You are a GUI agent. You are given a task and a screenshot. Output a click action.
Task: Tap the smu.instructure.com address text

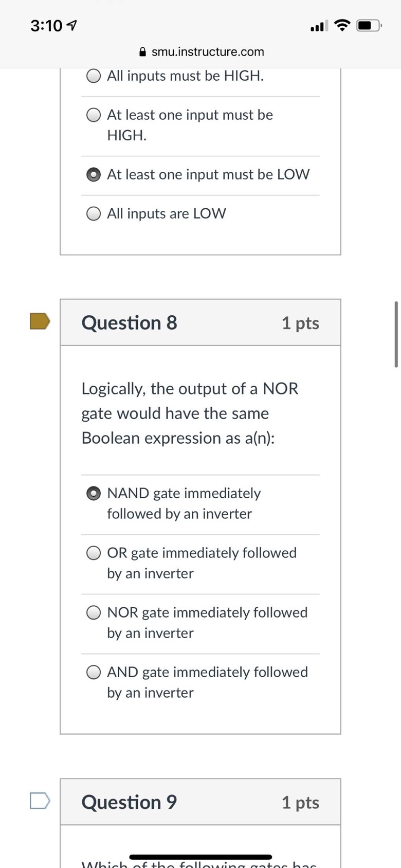[x=208, y=52]
